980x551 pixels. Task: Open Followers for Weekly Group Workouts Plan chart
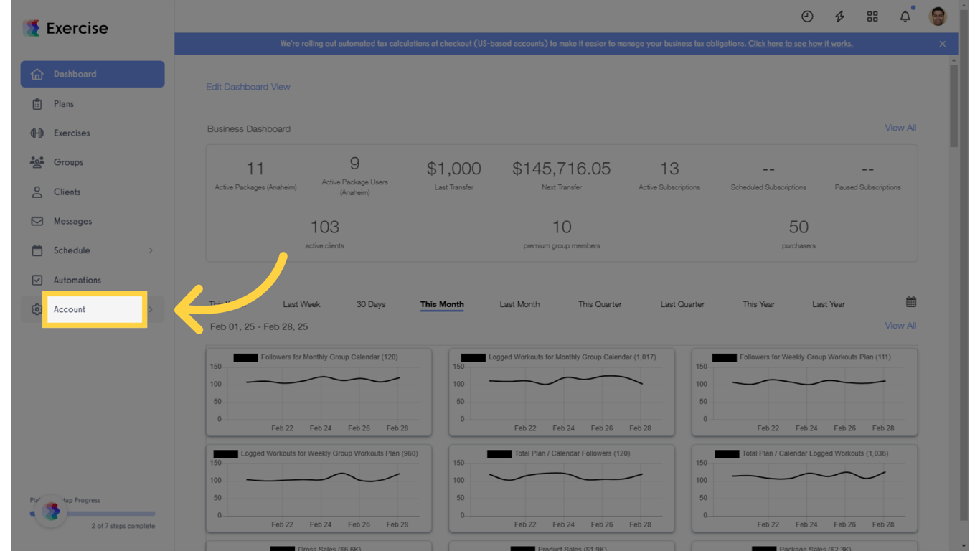(x=804, y=392)
